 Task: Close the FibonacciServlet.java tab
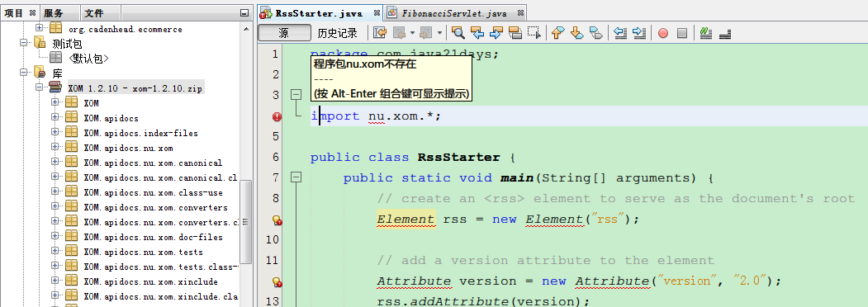[x=519, y=12]
